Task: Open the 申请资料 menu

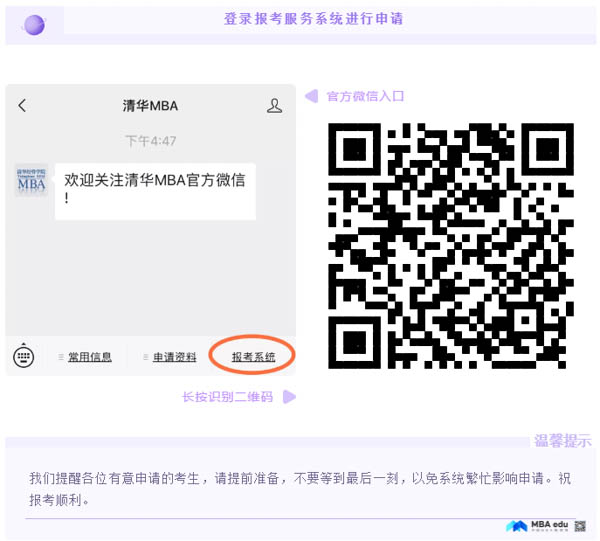Action: point(174,357)
